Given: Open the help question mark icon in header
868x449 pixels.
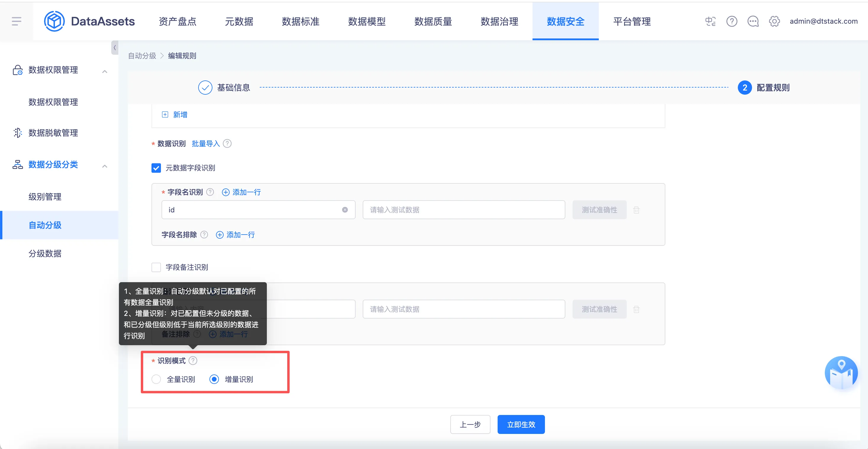Looking at the screenshot, I should [732, 21].
